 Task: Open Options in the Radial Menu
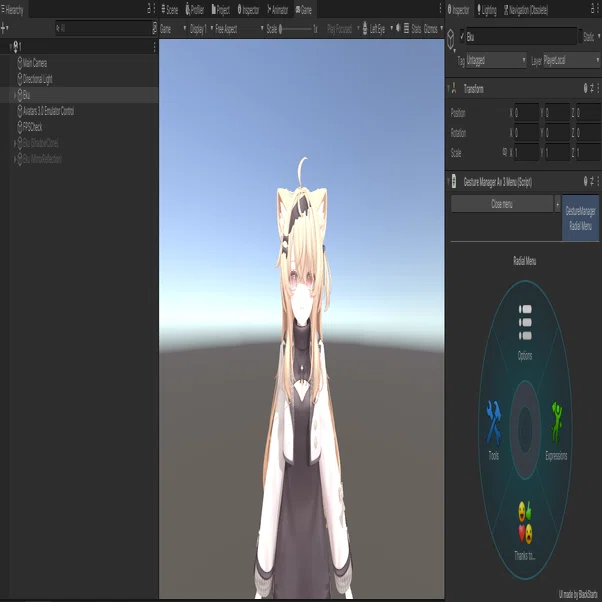tap(525, 332)
